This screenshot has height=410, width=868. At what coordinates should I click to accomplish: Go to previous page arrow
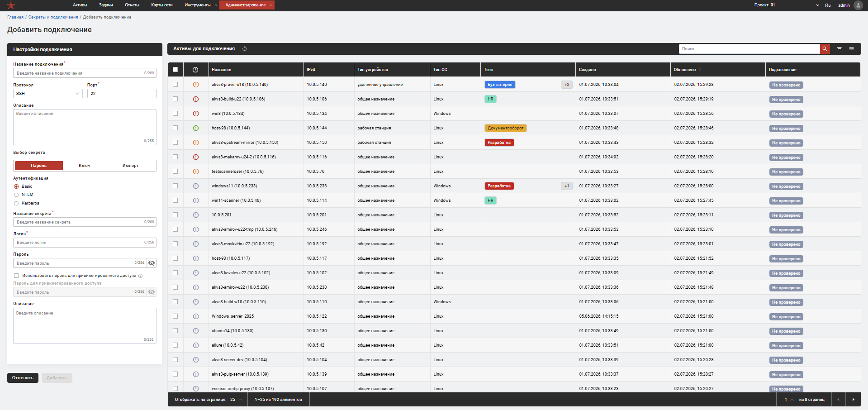coord(838,400)
